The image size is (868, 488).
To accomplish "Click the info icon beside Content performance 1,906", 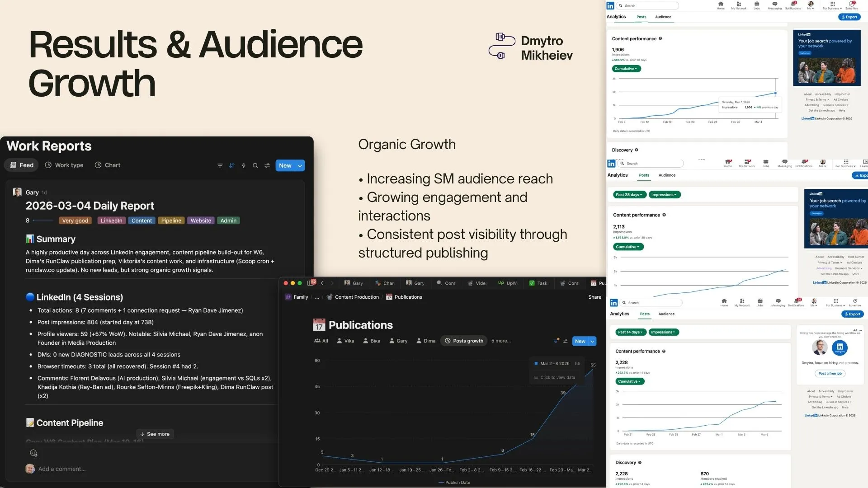I will tap(660, 38).
